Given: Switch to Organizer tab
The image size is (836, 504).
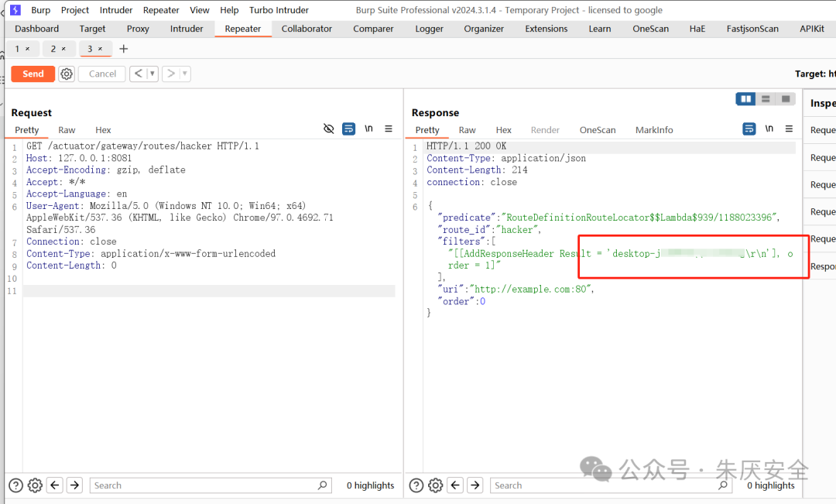Looking at the screenshot, I should point(484,29).
